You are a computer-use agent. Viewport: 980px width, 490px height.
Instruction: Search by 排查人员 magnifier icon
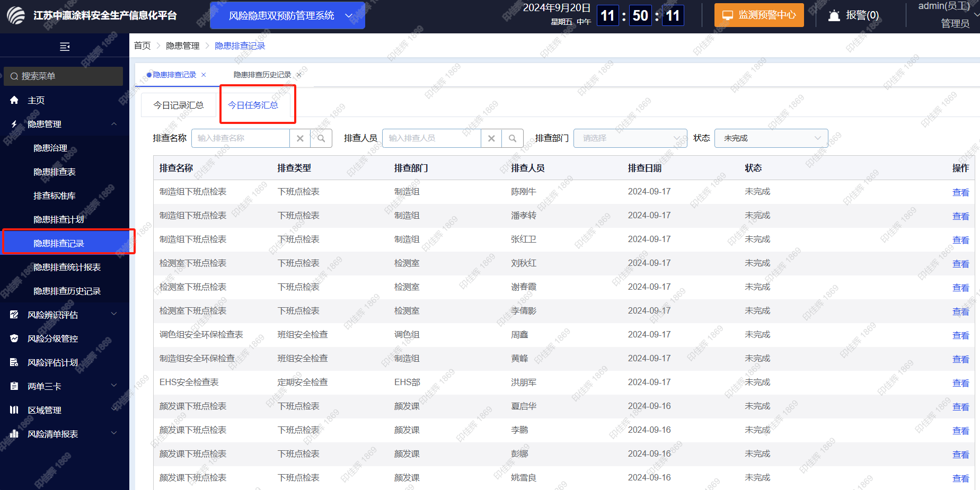pyautogui.click(x=513, y=138)
